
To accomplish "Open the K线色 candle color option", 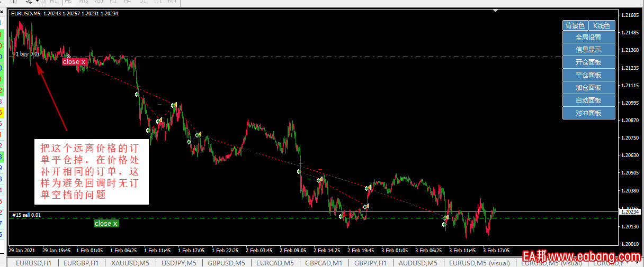I will (x=602, y=25).
